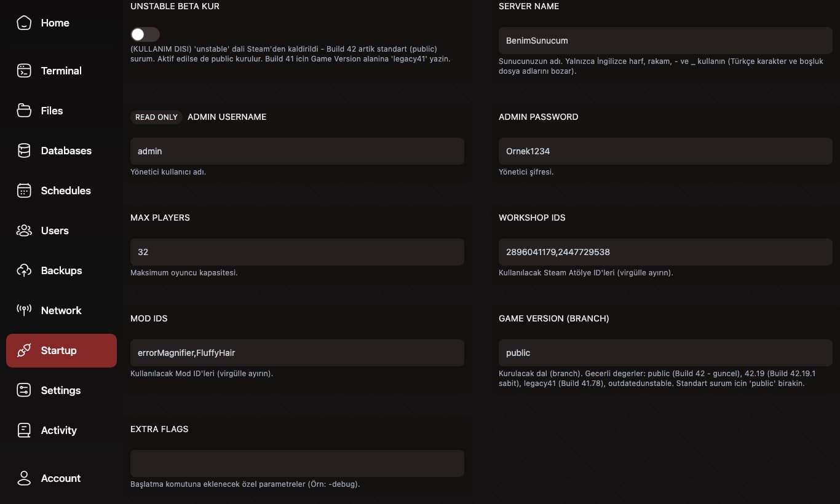The height and width of the screenshot is (504, 840).
Task: Open the Users menu label
Action: point(55,230)
